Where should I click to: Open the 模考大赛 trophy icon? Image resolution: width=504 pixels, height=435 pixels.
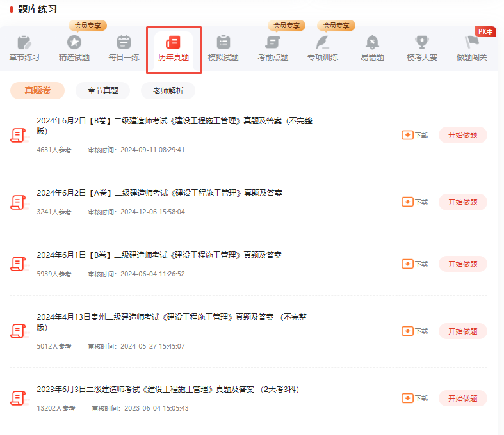pos(422,42)
